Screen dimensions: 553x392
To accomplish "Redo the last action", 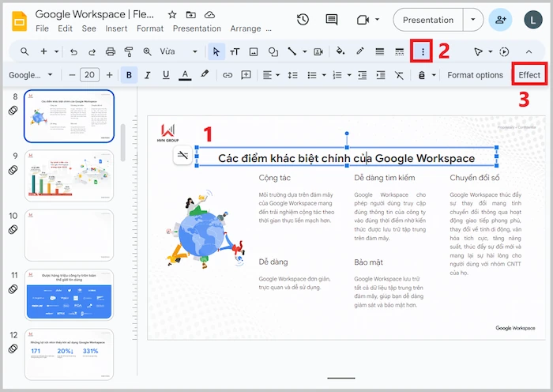I will click(92, 52).
